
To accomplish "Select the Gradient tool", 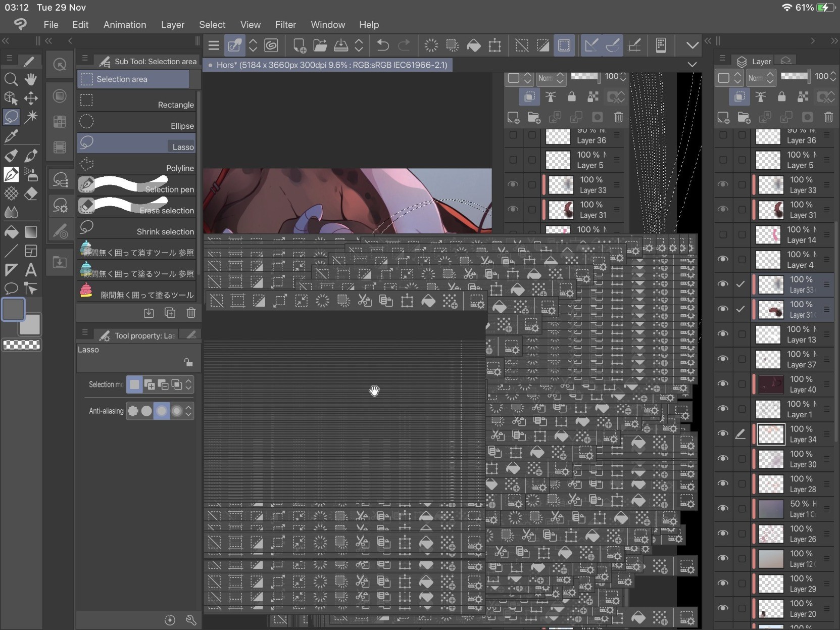I will 31,232.
